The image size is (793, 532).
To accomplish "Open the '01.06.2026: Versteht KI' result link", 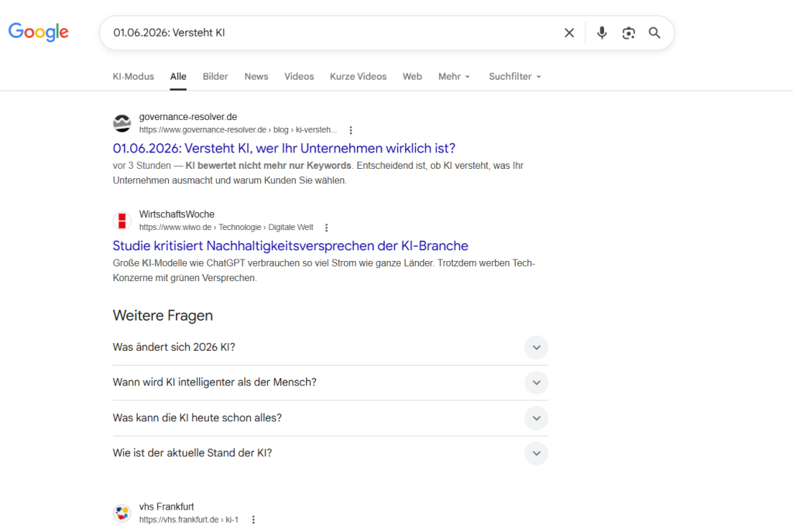I will tap(283, 148).
